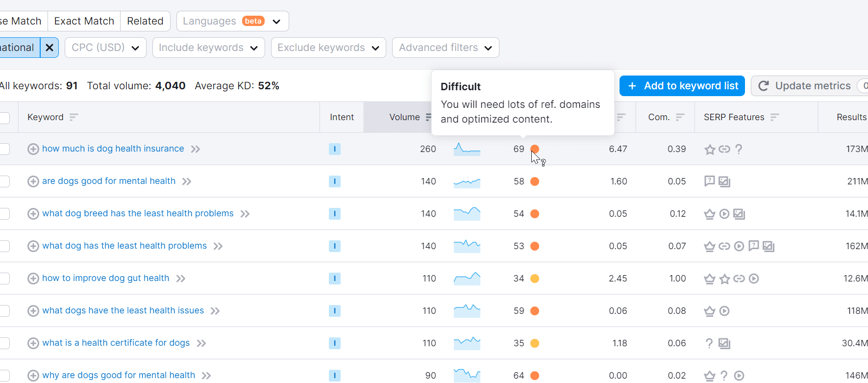Tick checkbox for 'why are dogs good for mental health'
The image size is (868, 383).
point(4,376)
